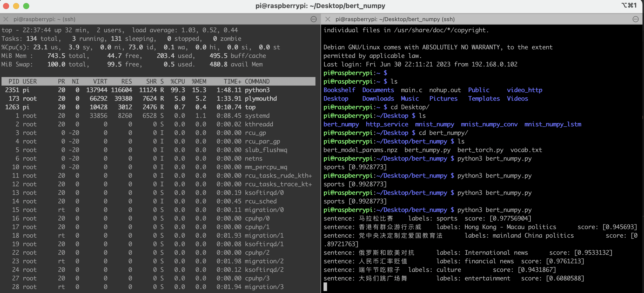Click the kthreadd process row
Image resolution: width=644 pixels, height=293 pixels.
point(158,124)
